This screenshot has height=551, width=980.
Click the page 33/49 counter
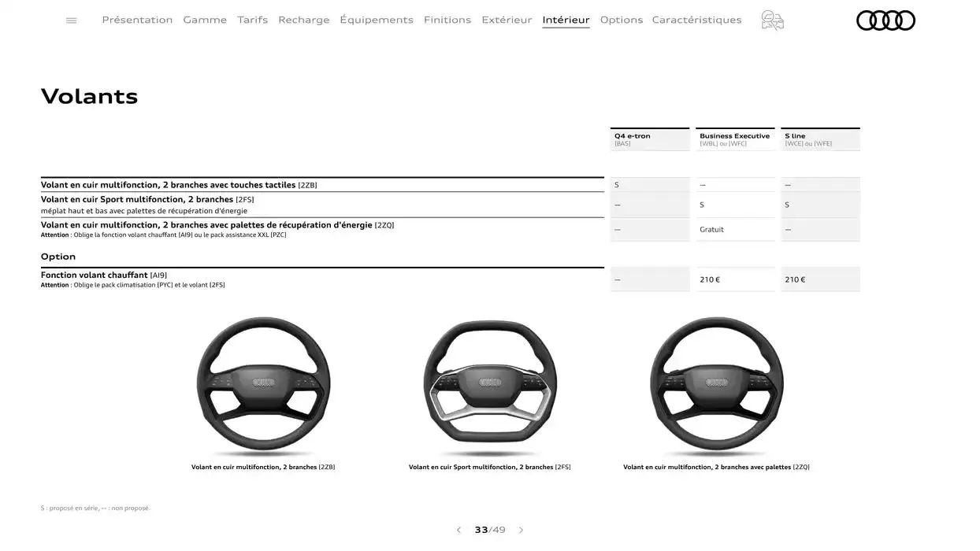click(488, 529)
